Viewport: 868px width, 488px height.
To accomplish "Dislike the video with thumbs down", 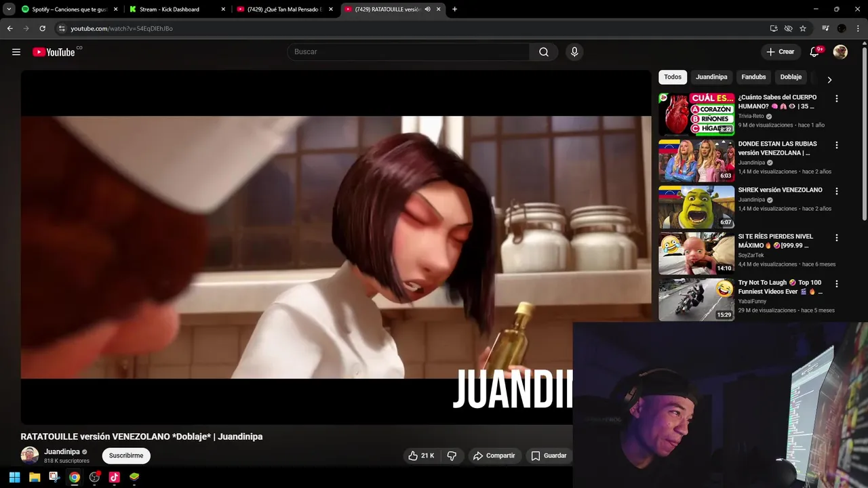I will (452, 455).
